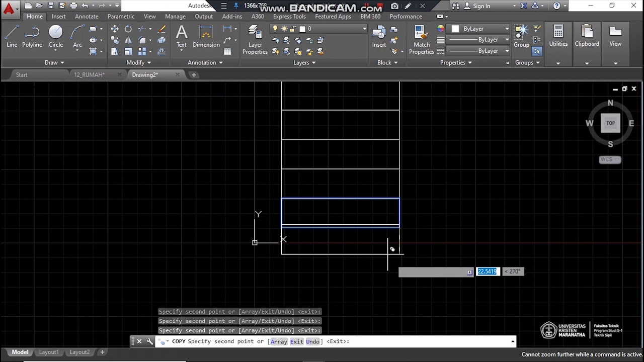Click the Group tool icon

tap(521, 37)
